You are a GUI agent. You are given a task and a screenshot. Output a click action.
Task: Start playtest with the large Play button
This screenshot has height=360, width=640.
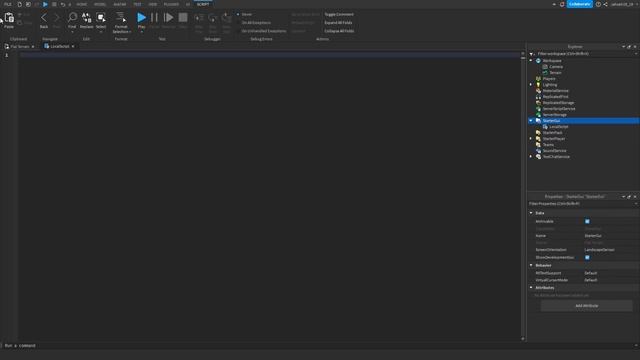[x=141, y=17]
